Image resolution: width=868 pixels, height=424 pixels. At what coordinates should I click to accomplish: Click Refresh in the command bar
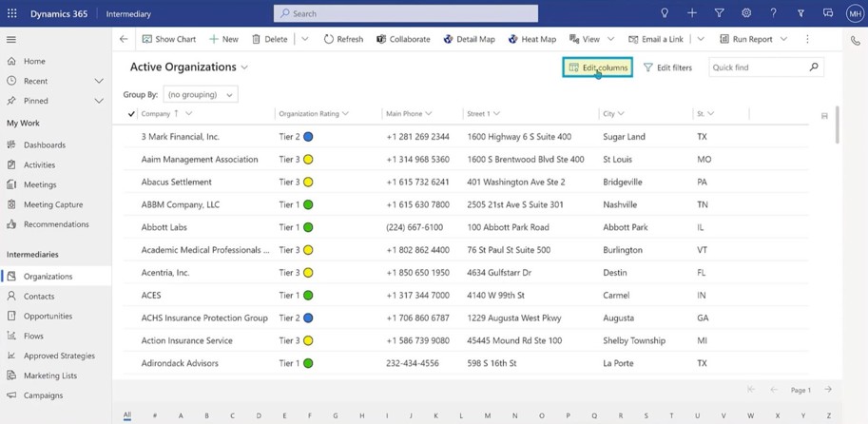pyautogui.click(x=344, y=39)
